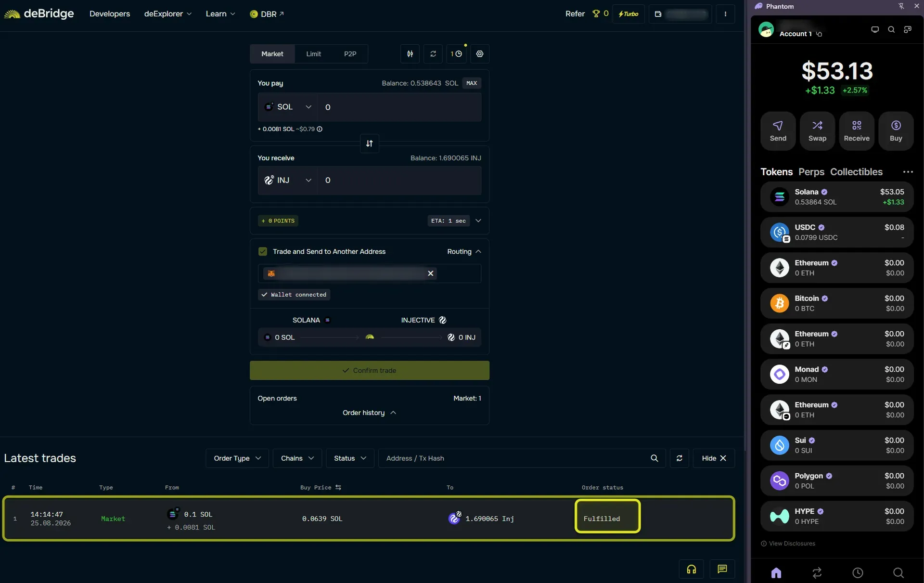Toggle Turbo mode
This screenshot has height=583, width=924.
coord(629,14)
